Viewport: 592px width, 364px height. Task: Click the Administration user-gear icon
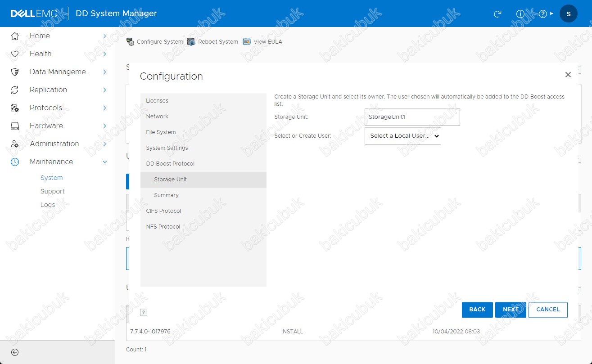15,144
